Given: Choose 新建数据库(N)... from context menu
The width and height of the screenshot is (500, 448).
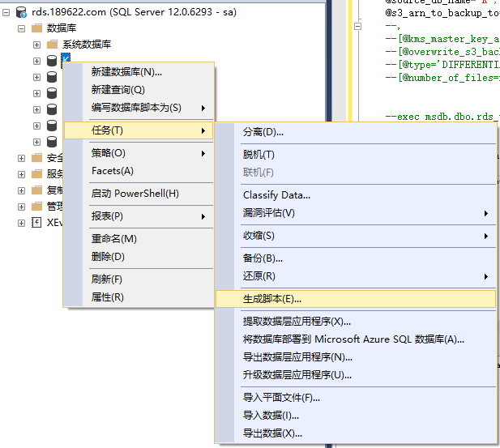Looking at the screenshot, I should click(139, 72).
